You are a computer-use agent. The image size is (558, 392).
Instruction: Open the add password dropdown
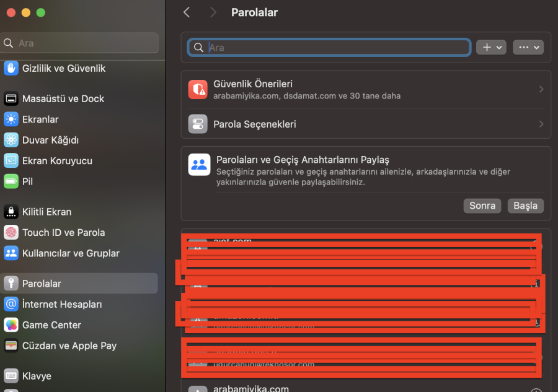coord(491,47)
